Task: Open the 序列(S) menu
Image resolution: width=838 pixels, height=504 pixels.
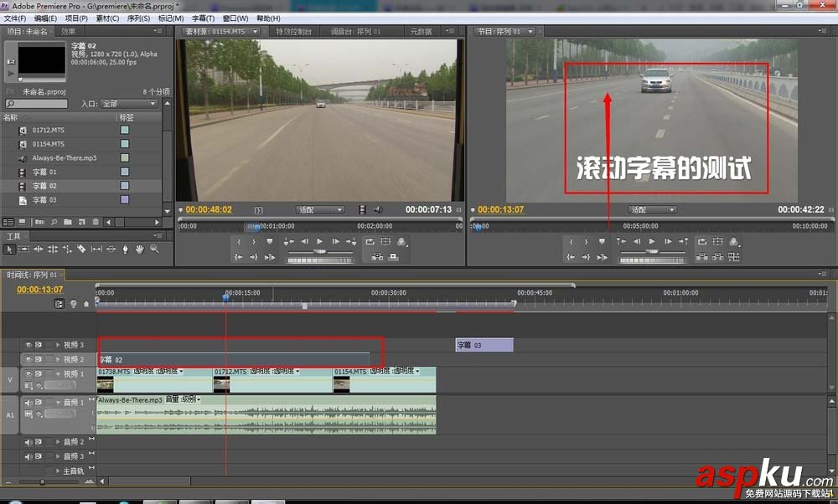Action: coord(138,18)
